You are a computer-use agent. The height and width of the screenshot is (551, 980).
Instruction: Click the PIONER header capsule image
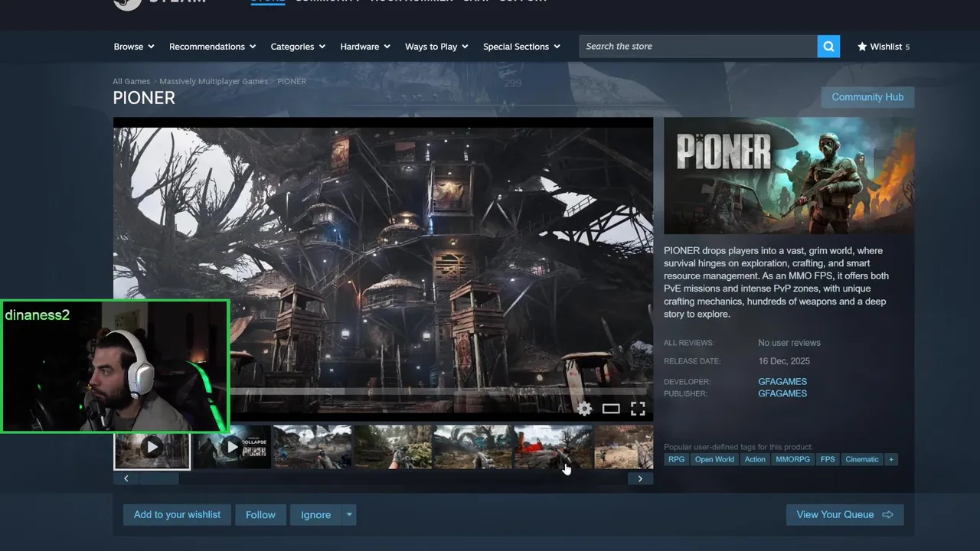click(x=789, y=175)
